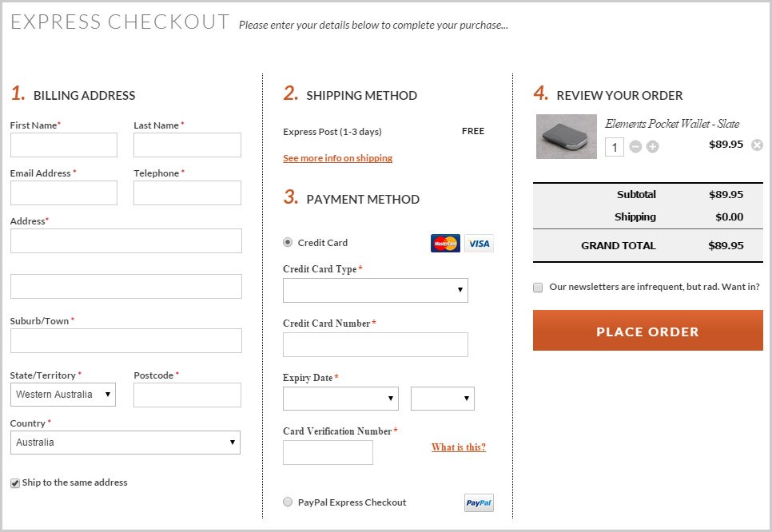Image resolution: width=772 pixels, height=532 pixels.
Task: Click the Visa card icon
Action: [x=479, y=244]
